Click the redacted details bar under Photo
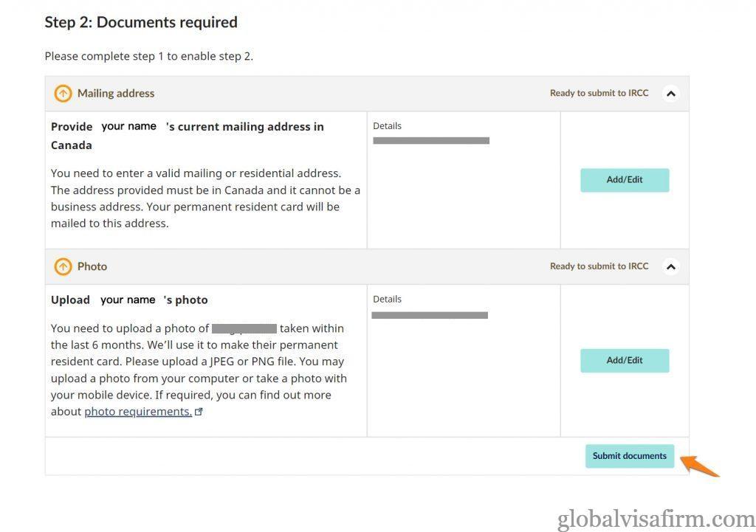756x532 pixels. point(430,315)
